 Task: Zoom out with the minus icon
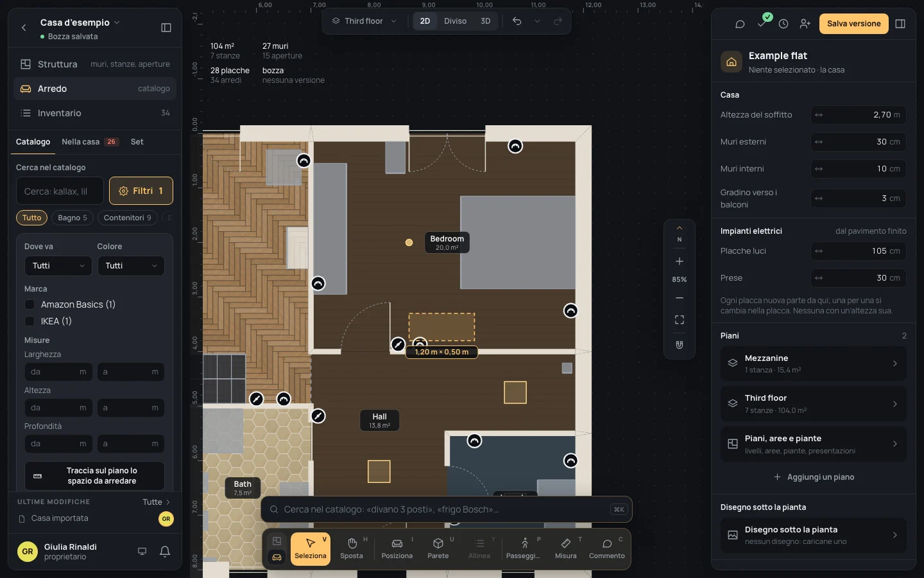click(680, 298)
